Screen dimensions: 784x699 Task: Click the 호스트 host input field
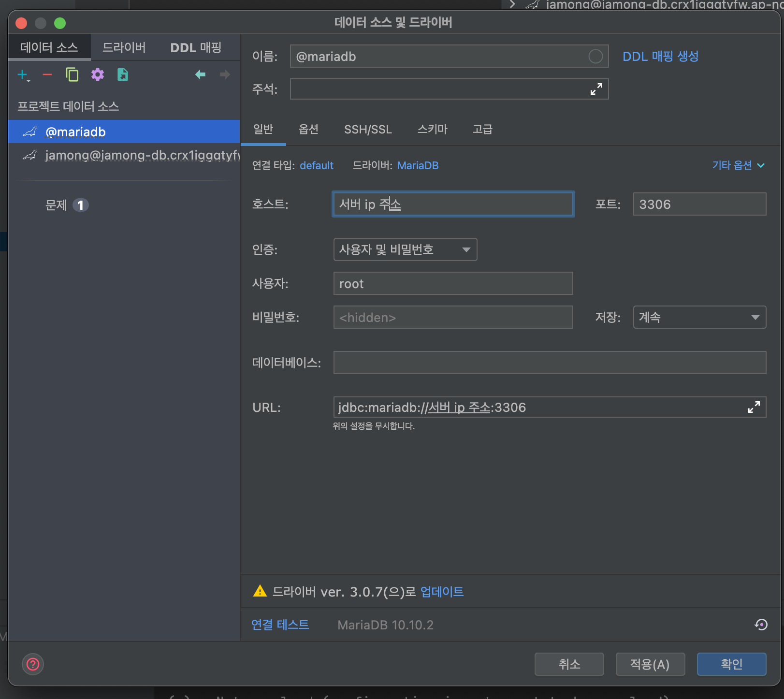(x=453, y=204)
